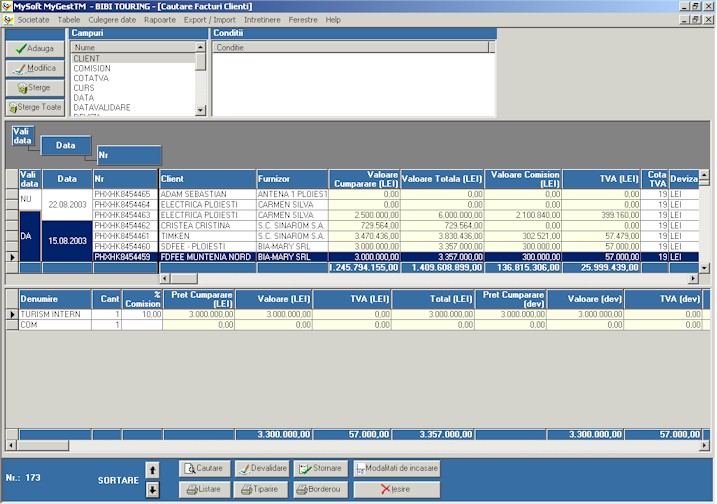The image size is (717, 504).
Task: Click Sterge Toate to clear all conditions
Action: coord(35,107)
